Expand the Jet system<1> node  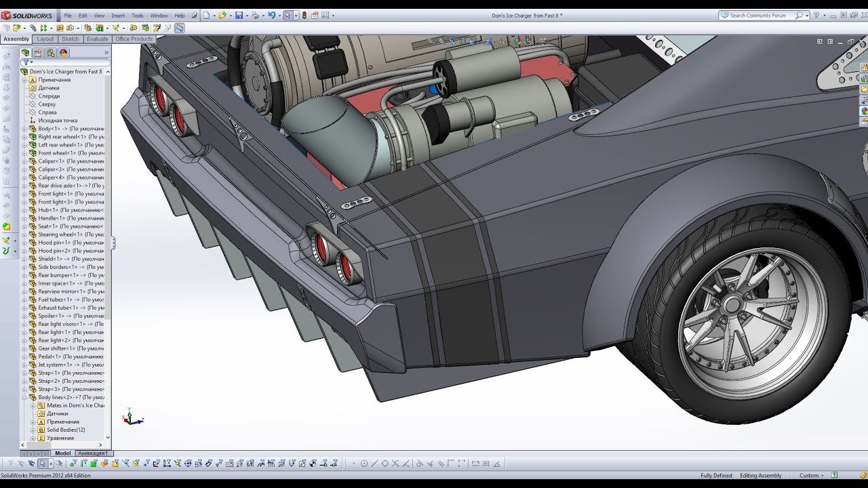click(24, 365)
